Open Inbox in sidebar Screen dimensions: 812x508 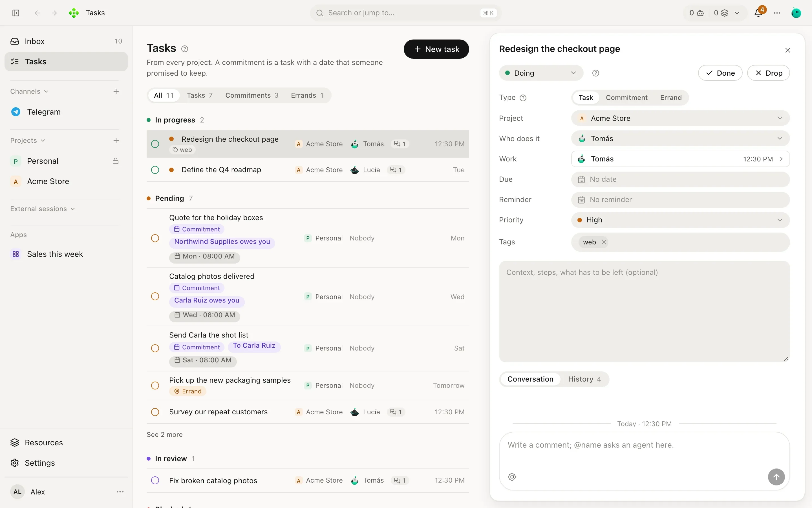(66, 41)
